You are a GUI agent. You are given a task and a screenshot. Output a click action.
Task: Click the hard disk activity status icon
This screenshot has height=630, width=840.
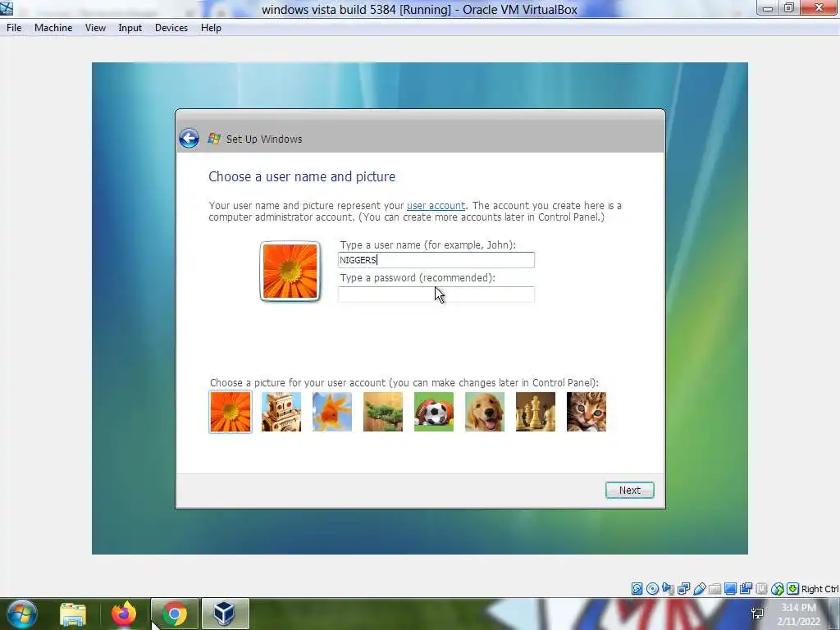[637, 589]
